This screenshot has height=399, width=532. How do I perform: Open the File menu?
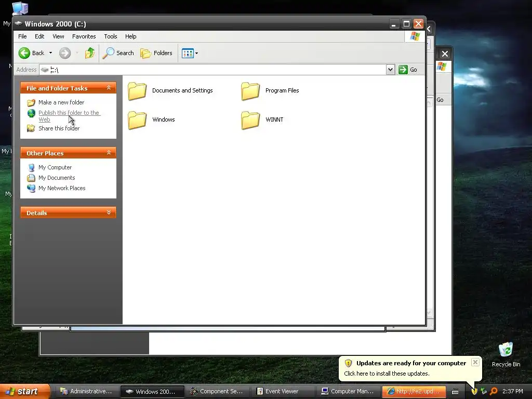pyautogui.click(x=22, y=36)
